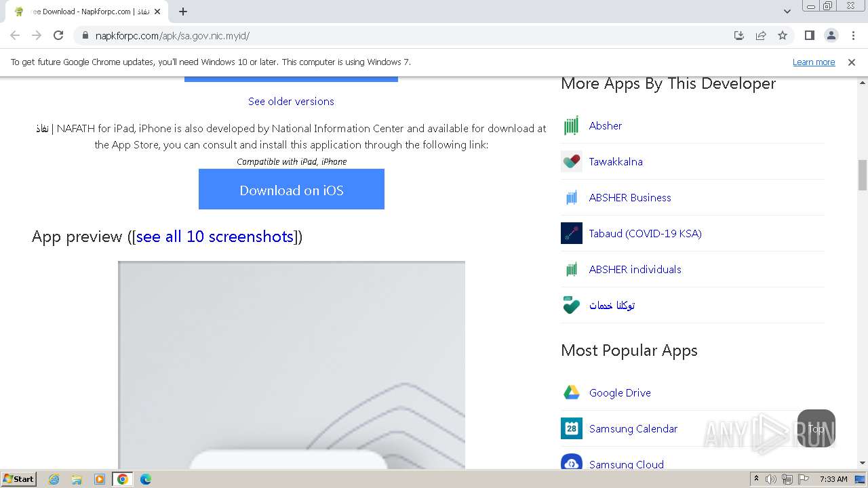Open see all 10 screenshots link
The width and height of the screenshot is (868, 488).
pyautogui.click(x=215, y=236)
